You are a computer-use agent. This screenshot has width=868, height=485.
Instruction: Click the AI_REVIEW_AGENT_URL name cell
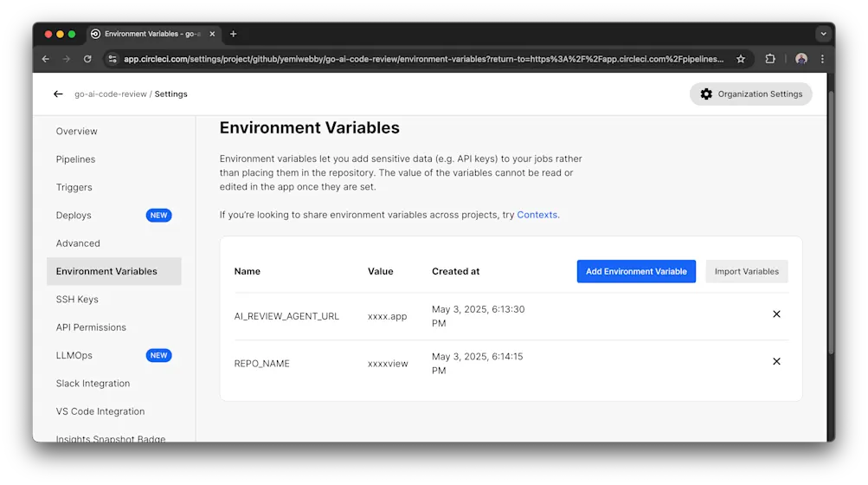pyautogui.click(x=286, y=316)
